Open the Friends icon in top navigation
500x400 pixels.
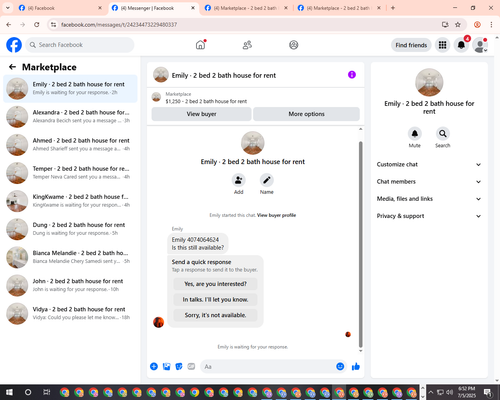click(247, 45)
